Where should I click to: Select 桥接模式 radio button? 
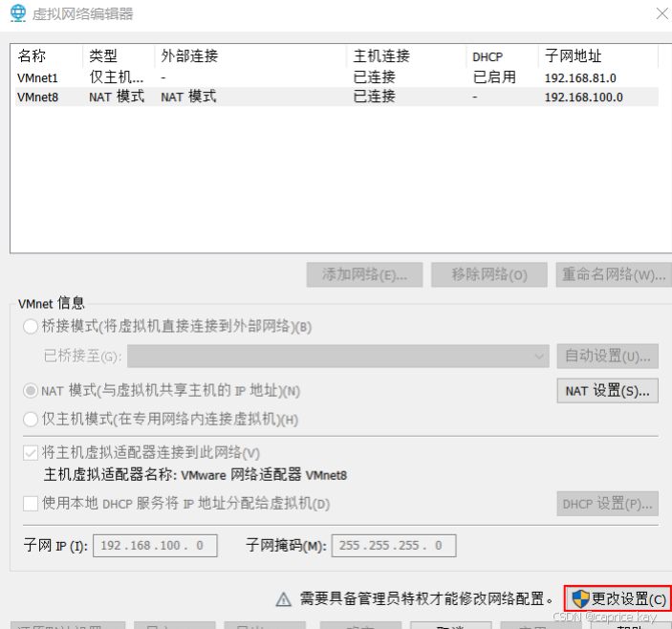pos(31,327)
